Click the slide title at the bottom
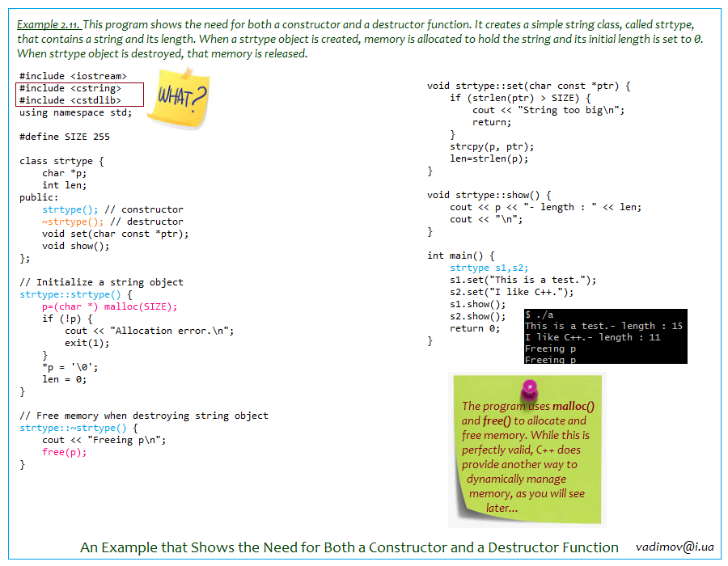This screenshot has width=728, height=566. [x=349, y=547]
